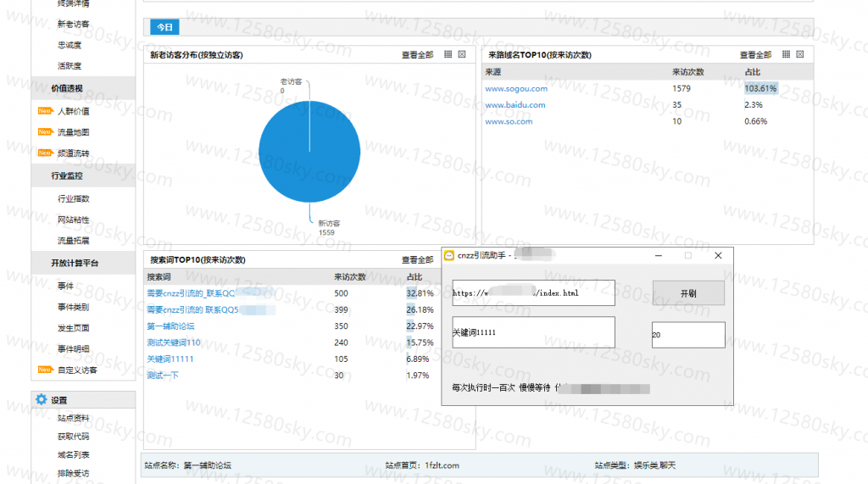Close the new/old visitor distribution panel

coord(462,54)
